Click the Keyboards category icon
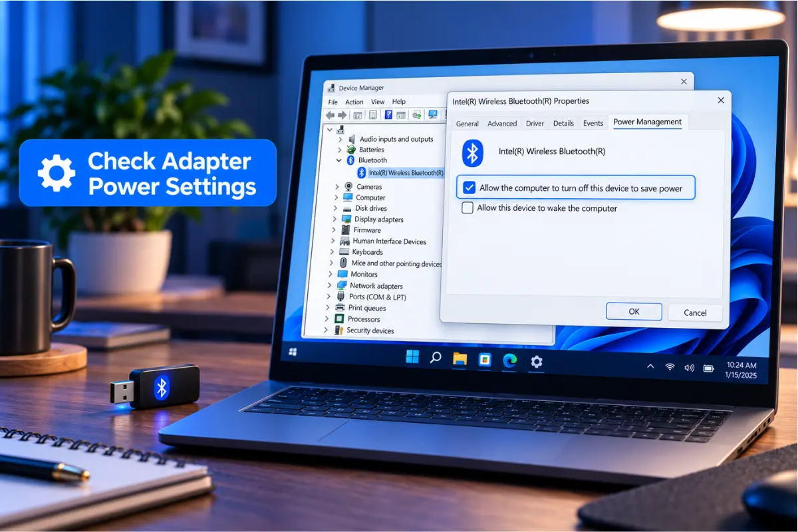Screen dimensions: 798x532 [x=344, y=252]
